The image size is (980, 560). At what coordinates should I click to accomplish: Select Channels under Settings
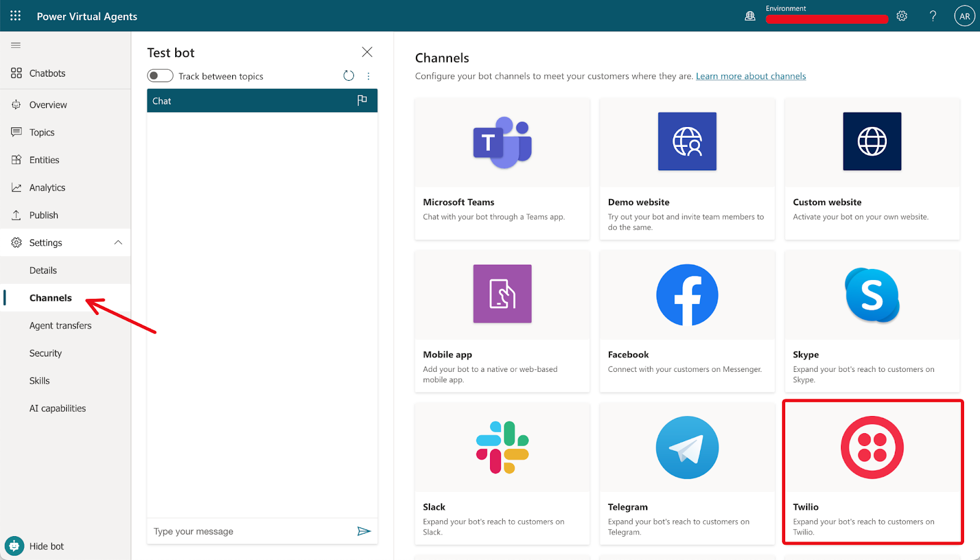coord(65,298)
